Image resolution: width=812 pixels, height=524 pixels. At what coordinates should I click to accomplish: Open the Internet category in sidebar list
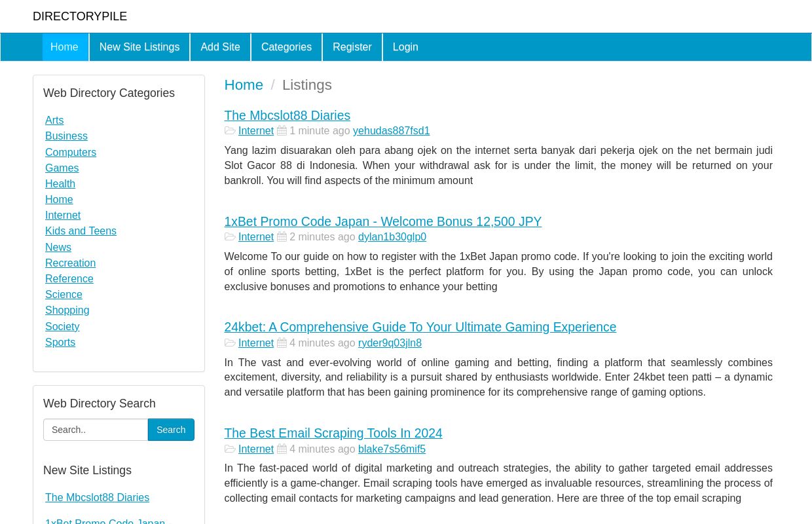[63, 215]
